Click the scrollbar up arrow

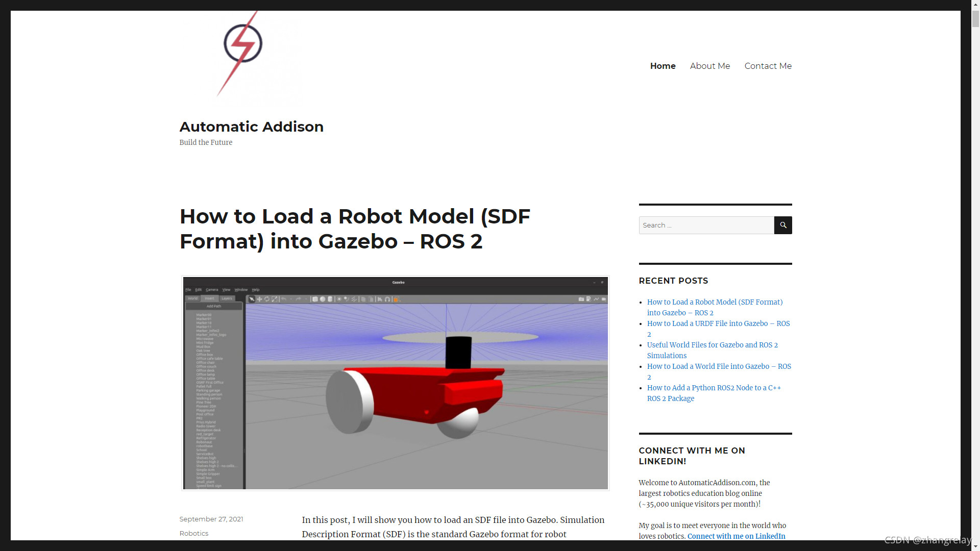pos(975,4)
